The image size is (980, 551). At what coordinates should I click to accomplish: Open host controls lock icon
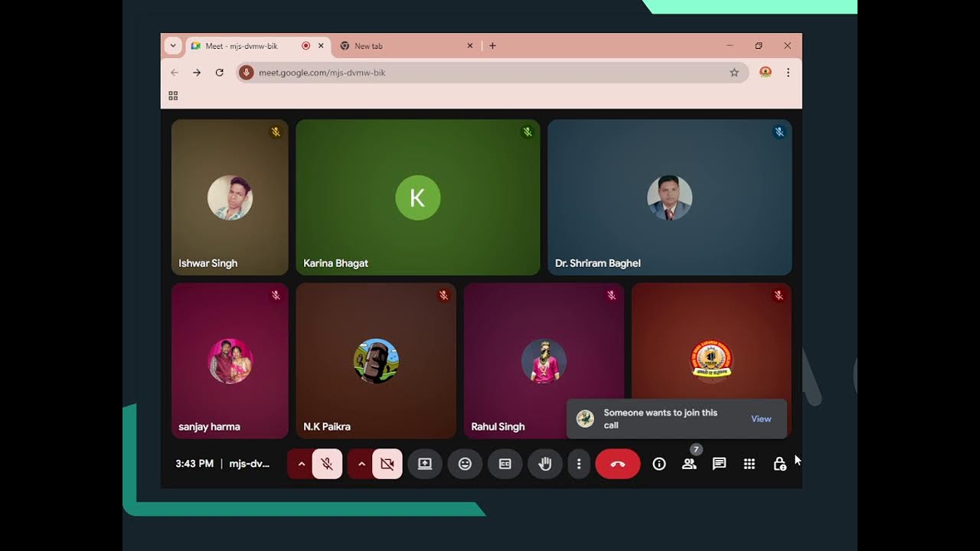click(779, 464)
